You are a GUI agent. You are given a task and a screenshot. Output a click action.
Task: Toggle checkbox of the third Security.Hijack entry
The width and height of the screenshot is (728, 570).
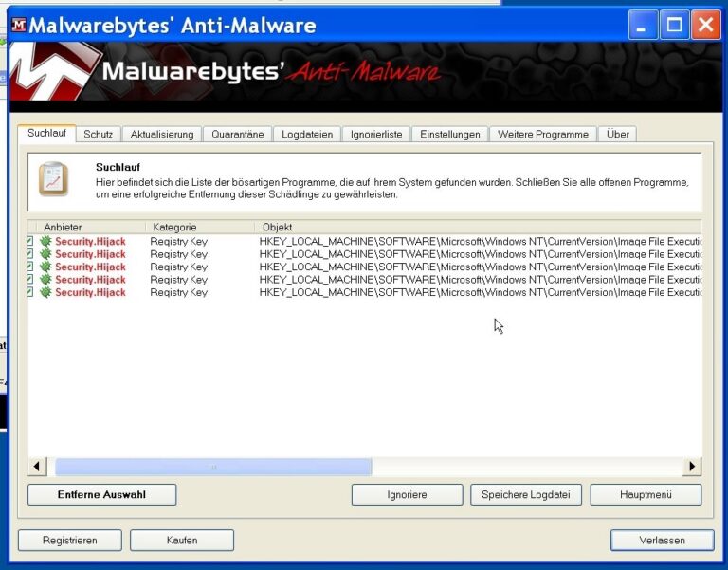click(x=30, y=267)
